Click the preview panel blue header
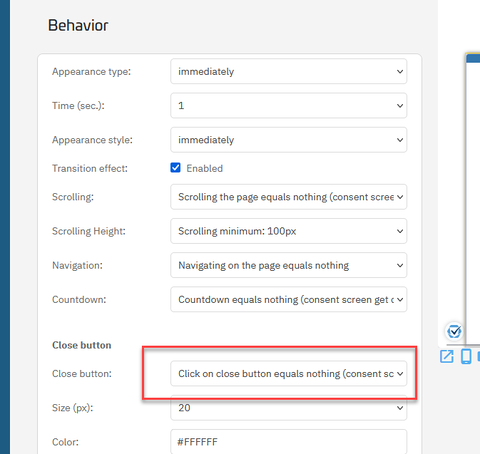 click(x=473, y=58)
